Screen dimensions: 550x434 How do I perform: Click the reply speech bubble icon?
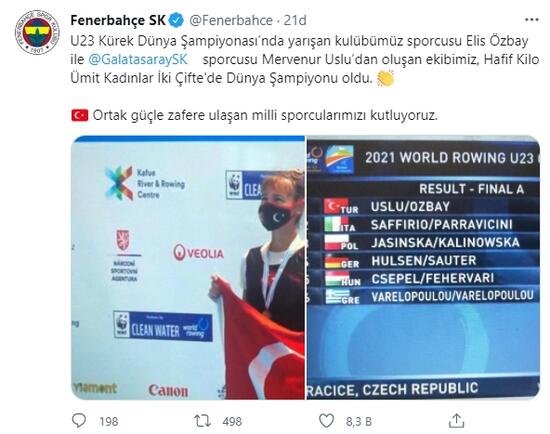79,420
